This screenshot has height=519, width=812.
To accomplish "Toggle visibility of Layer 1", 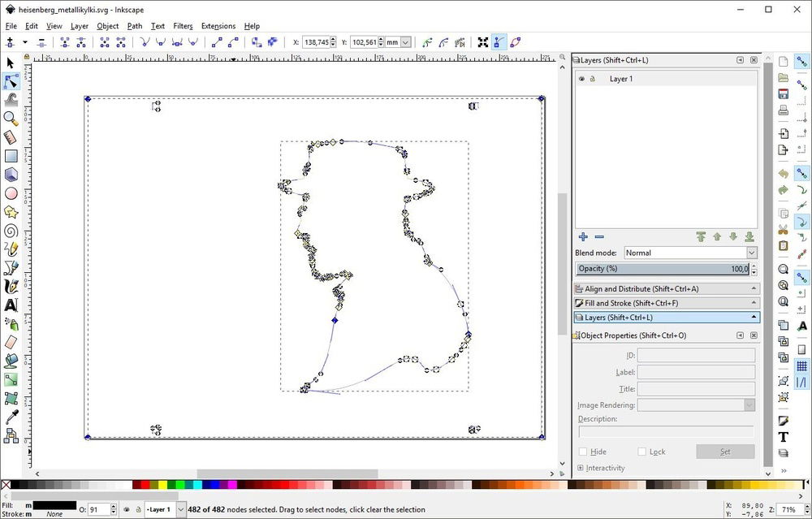I will click(581, 79).
